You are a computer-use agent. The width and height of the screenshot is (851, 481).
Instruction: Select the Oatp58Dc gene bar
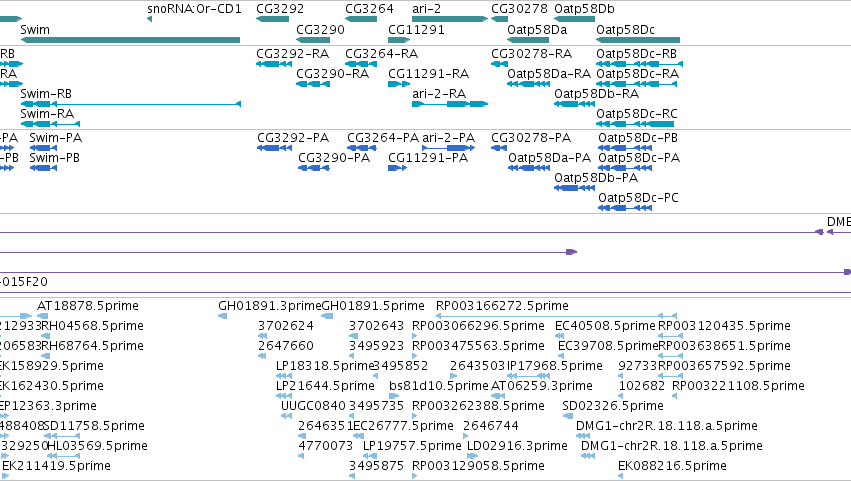[638, 40]
